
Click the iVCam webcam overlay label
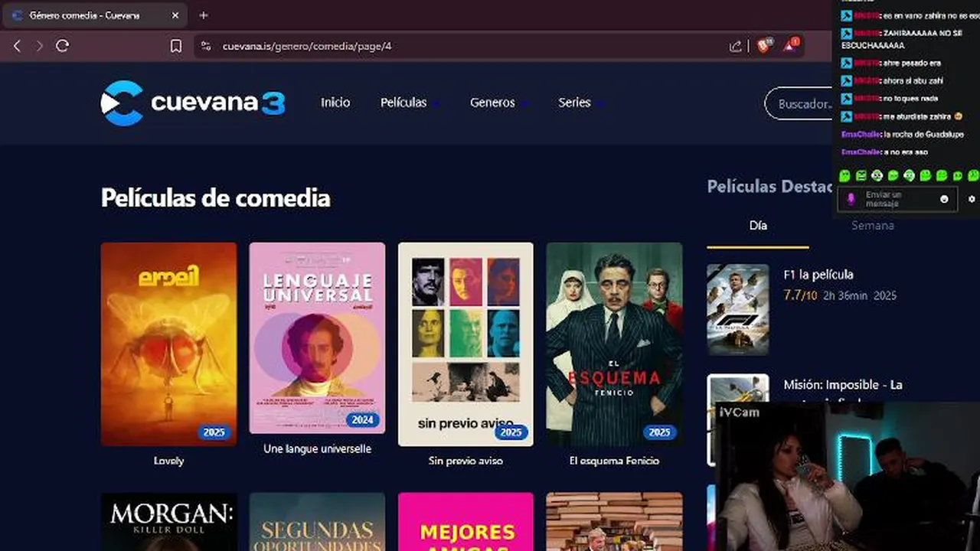click(739, 412)
